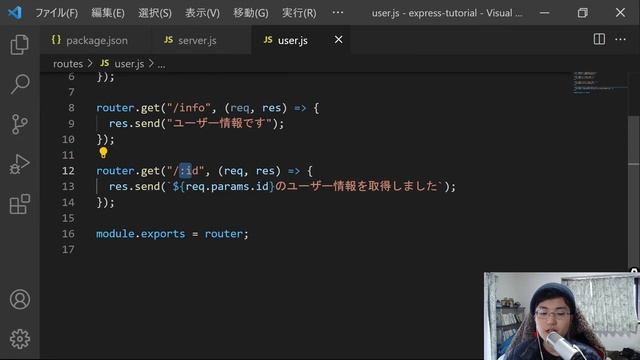640x360 pixels.
Task: Click module.exports on line 16
Action: (140, 234)
